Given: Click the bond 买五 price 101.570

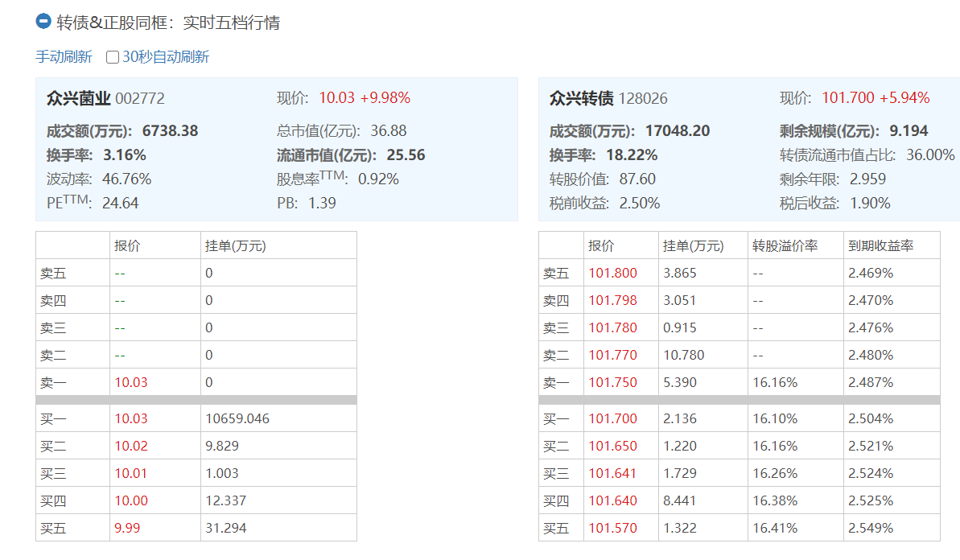Looking at the screenshot, I should (612, 528).
